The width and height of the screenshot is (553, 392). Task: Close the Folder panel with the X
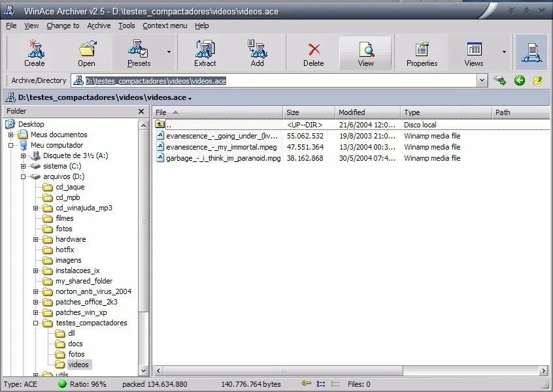[x=141, y=112]
